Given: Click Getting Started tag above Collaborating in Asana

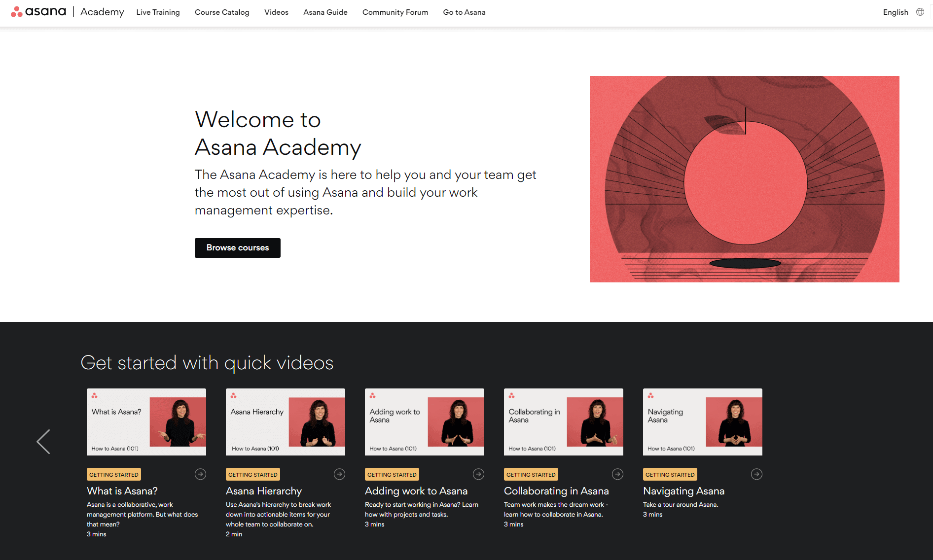Looking at the screenshot, I should [x=531, y=474].
